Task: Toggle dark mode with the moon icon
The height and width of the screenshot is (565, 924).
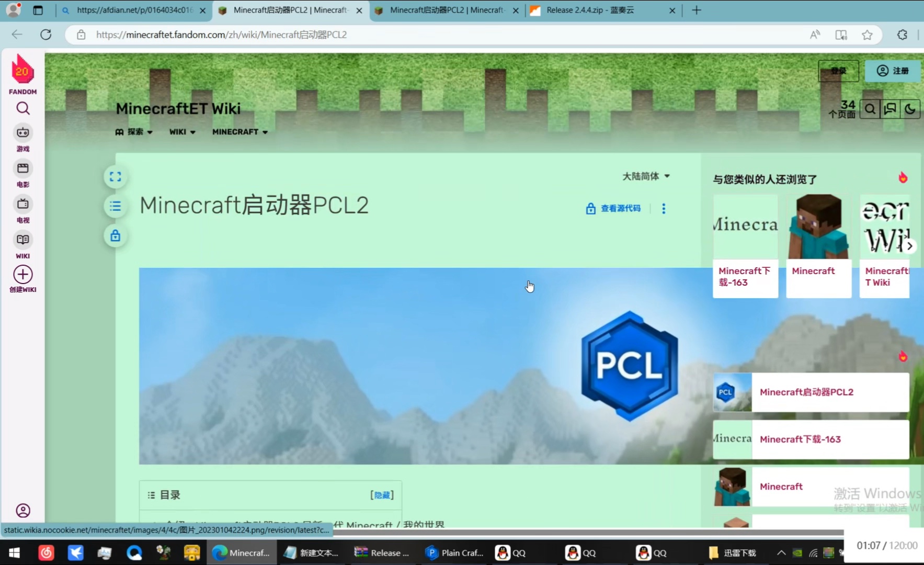Action: (910, 109)
